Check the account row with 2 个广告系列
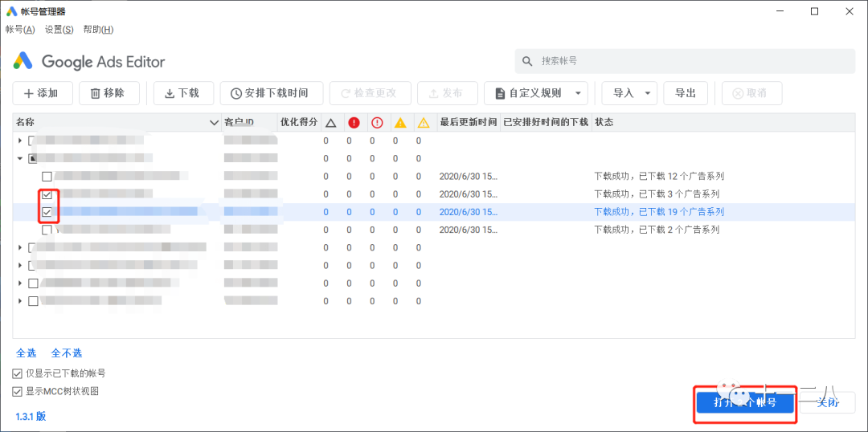Screen dimensions: 868x432 [x=47, y=230]
